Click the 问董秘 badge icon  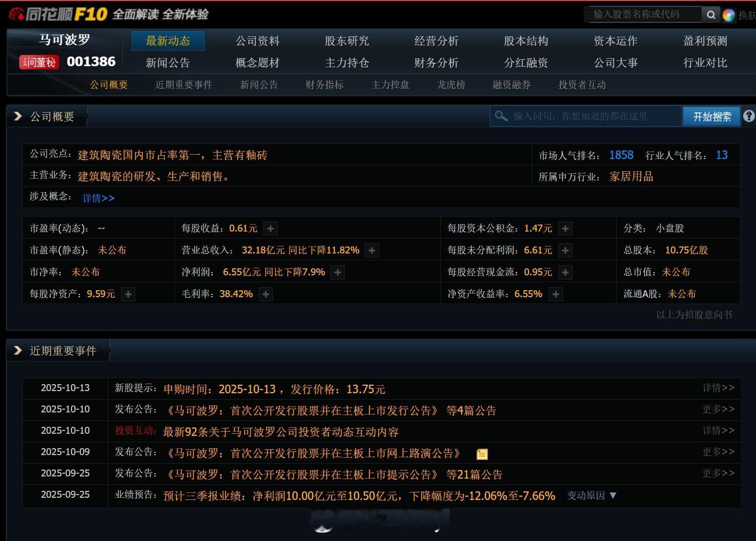[39, 62]
